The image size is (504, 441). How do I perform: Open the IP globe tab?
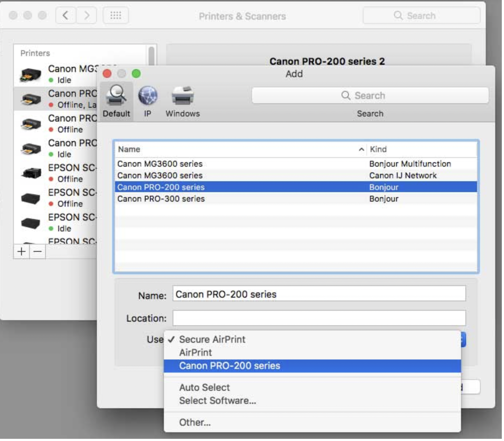pos(148,102)
